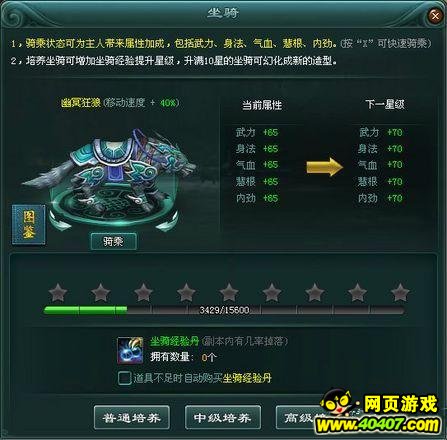Click the 普通培养 button
This screenshot has width=447, height=440.
click(x=132, y=417)
